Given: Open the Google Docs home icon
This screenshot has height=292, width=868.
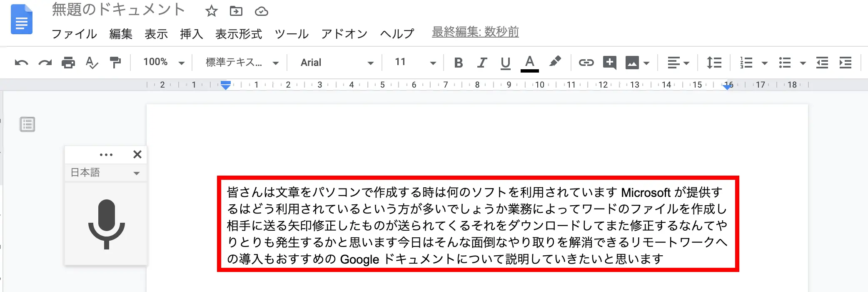Looking at the screenshot, I should point(22,20).
